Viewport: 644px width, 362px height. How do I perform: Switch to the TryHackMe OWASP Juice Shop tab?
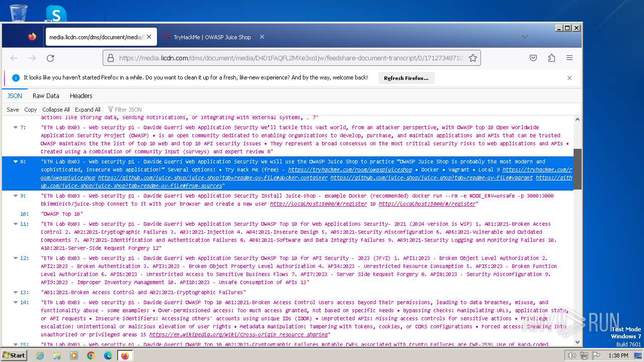point(213,37)
